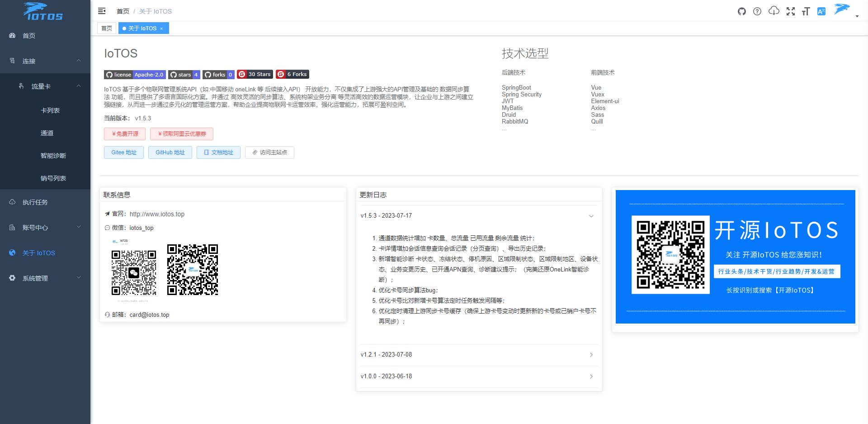Collapse the 连接 sidebar menu
The height and width of the screenshot is (424, 868).
[x=45, y=61]
